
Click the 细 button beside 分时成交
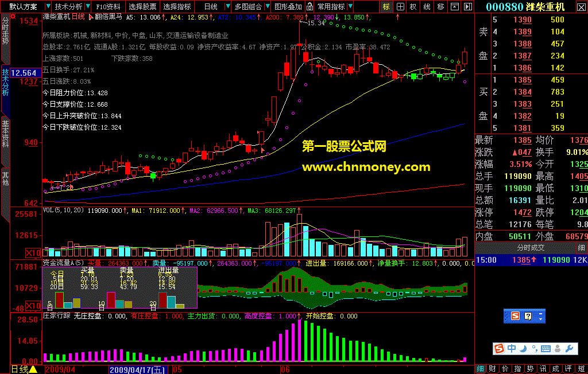point(581,248)
